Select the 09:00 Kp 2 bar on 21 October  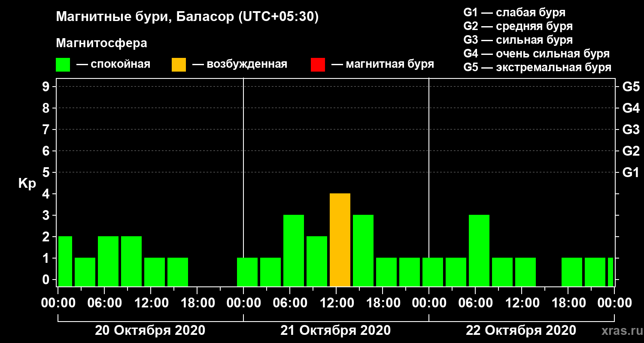coord(317,262)
